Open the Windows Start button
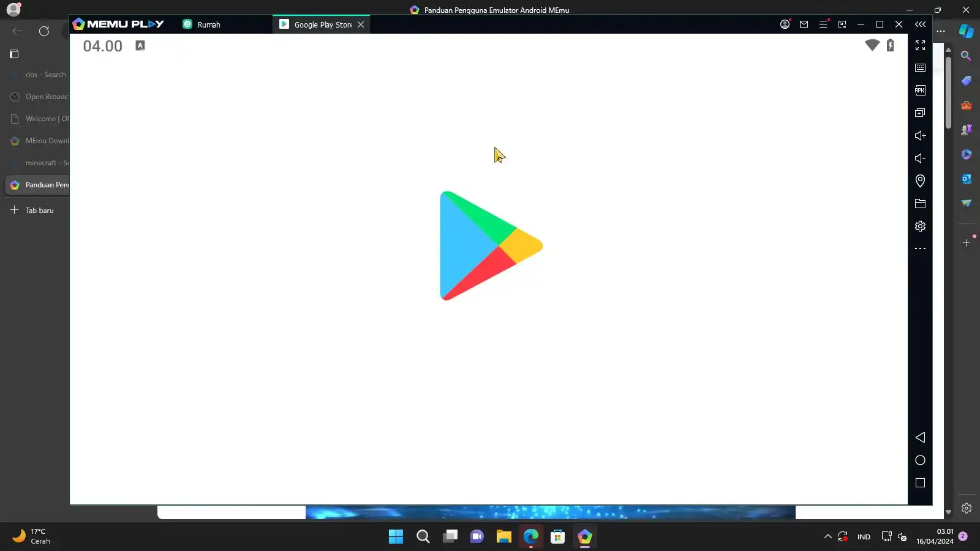The width and height of the screenshot is (980, 551). (396, 536)
